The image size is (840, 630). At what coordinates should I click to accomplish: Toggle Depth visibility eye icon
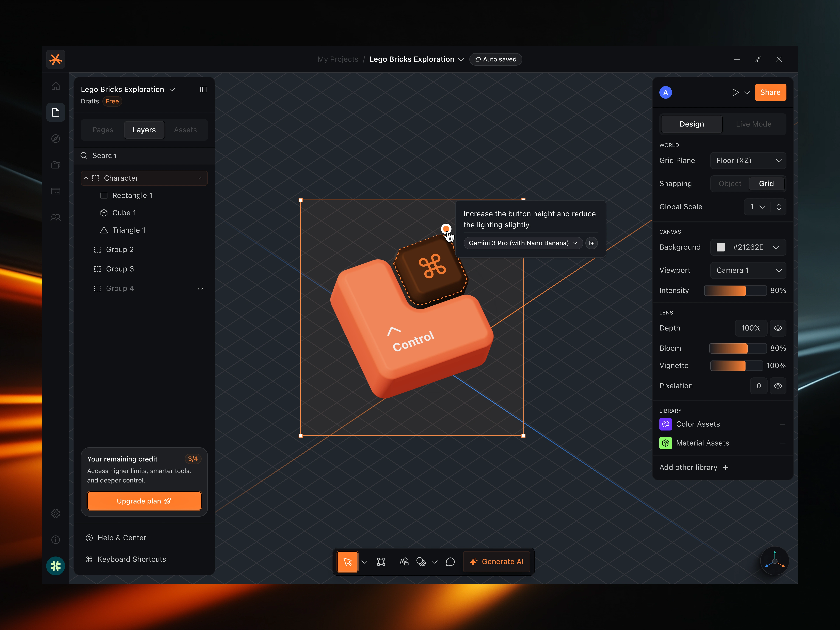[x=778, y=328]
